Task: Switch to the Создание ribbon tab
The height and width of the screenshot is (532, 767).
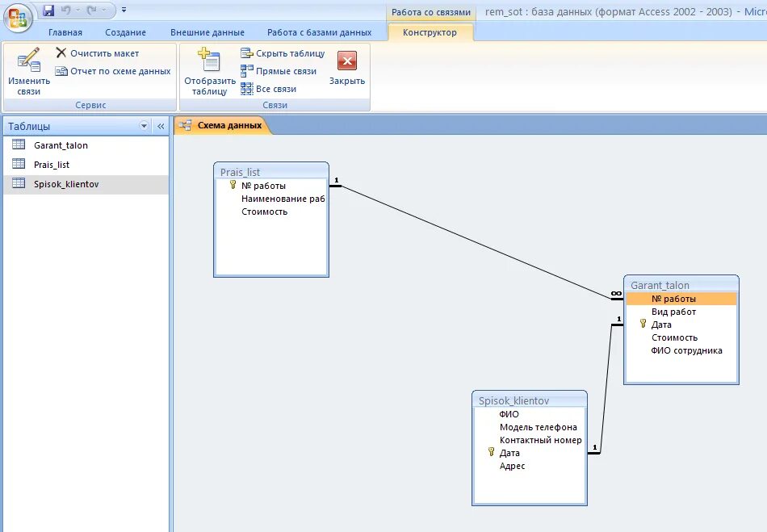Action: [125, 32]
